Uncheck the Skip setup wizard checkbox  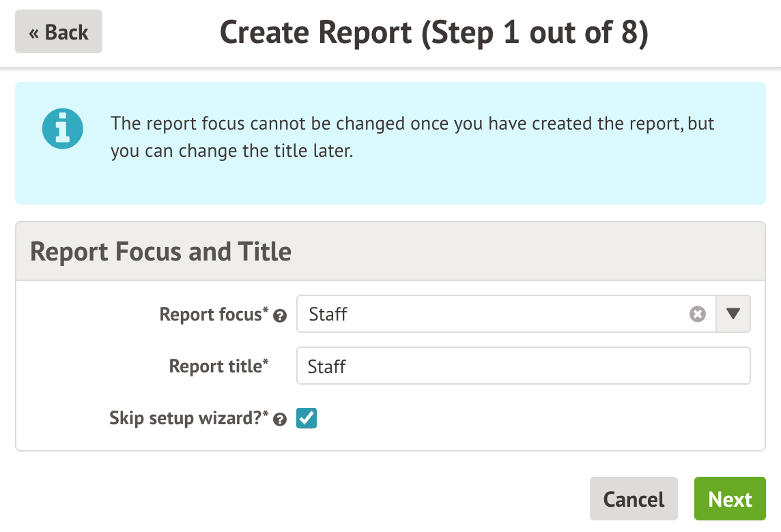[x=307, y=418]
